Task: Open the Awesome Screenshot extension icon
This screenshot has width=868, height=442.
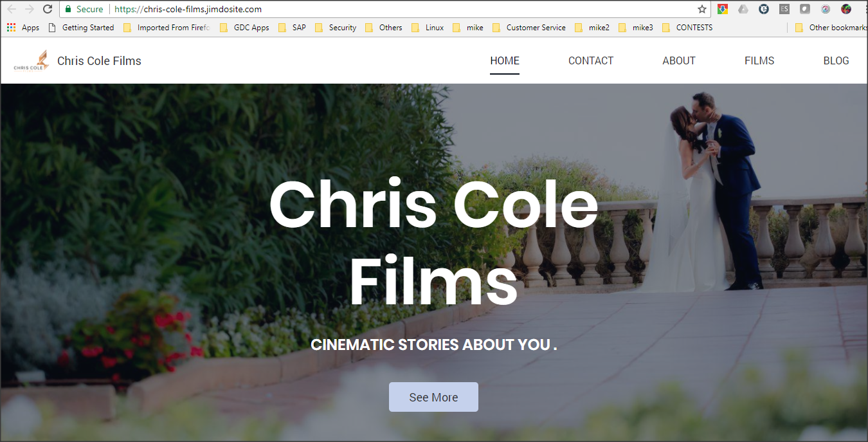Action: tap(826, 9)
